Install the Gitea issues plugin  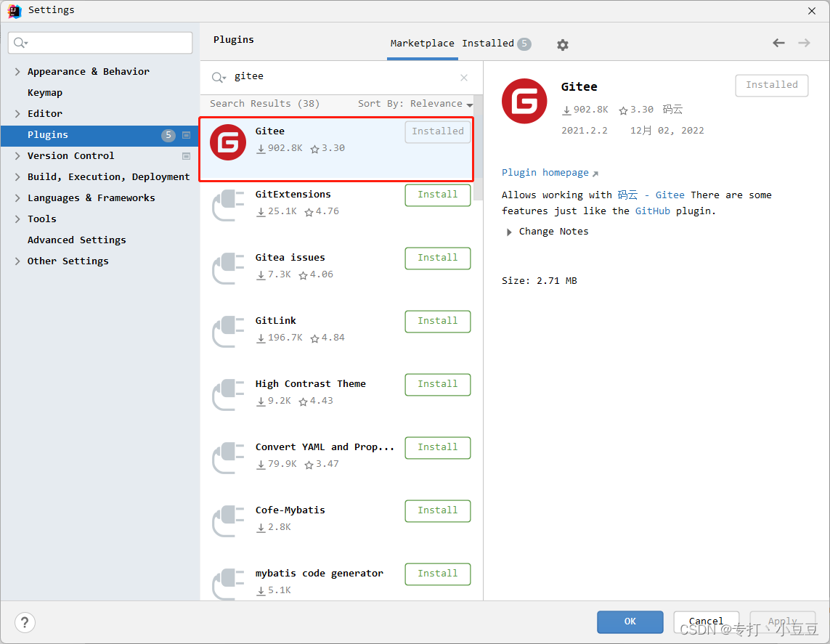[438, 258]
